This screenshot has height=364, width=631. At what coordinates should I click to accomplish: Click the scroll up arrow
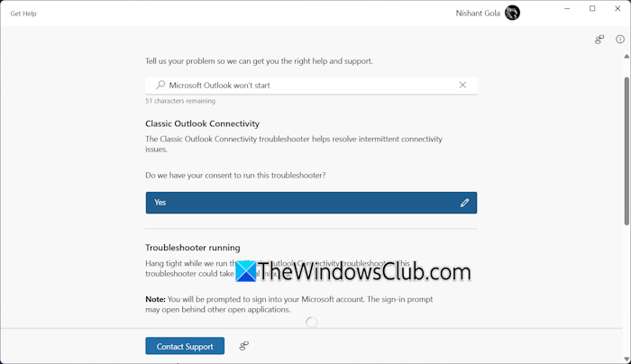coord(626,56)
